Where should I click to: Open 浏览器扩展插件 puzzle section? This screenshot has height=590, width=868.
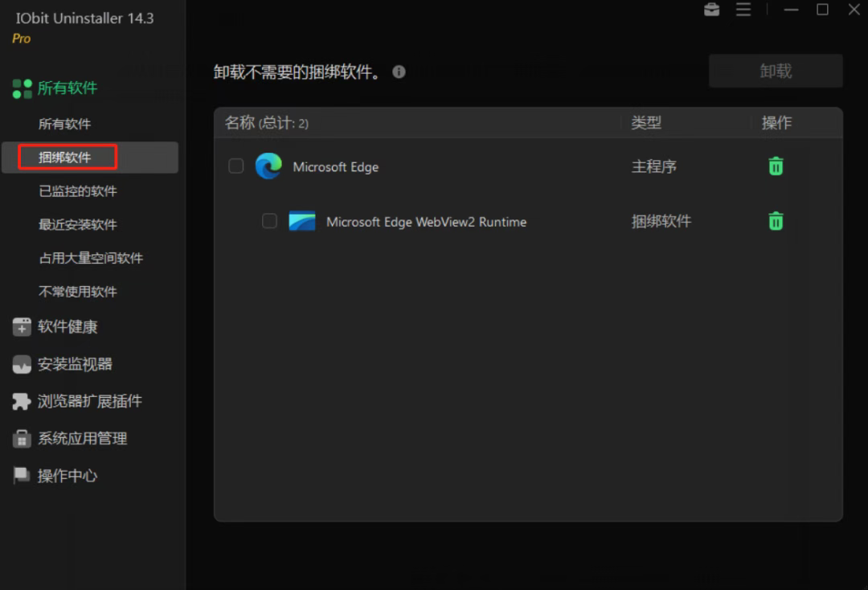click(89, 401)
